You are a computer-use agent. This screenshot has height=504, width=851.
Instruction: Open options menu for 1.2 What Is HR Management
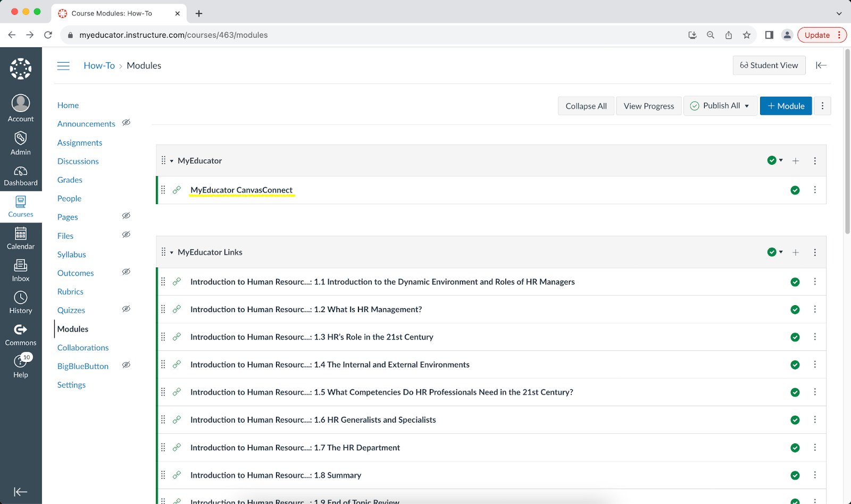pos(815,309)
